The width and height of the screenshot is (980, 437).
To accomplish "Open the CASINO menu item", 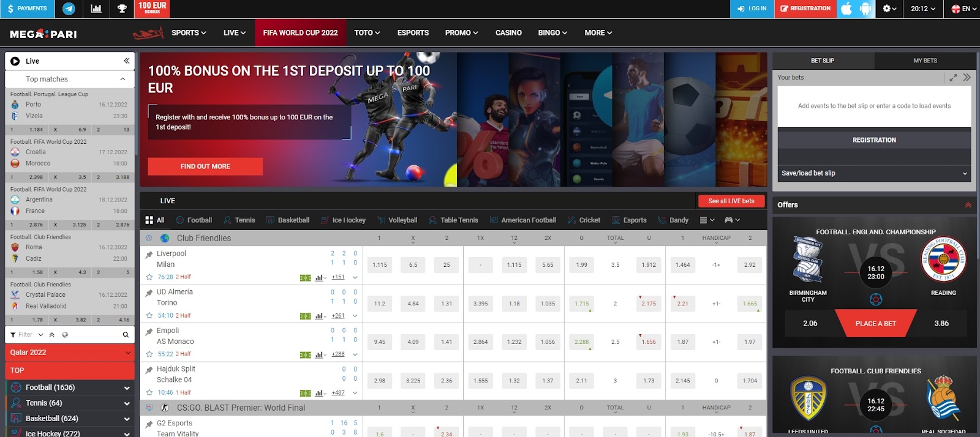I will [508, 33].
